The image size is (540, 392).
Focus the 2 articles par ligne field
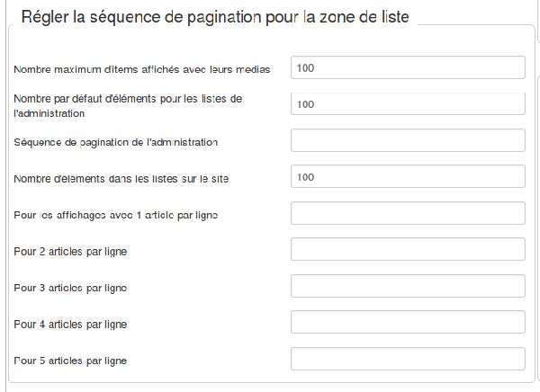click(x=407, y=250)
